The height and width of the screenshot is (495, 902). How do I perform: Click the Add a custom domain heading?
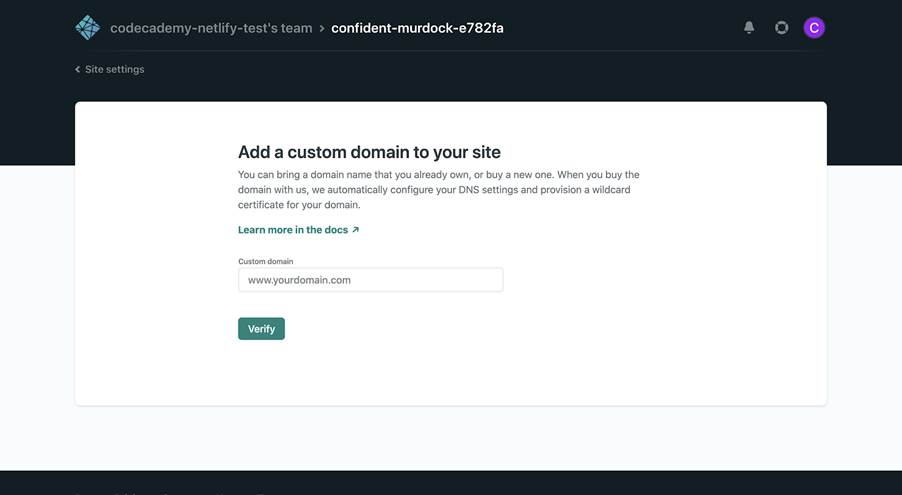pyautogui.click(x=369, y=152)
